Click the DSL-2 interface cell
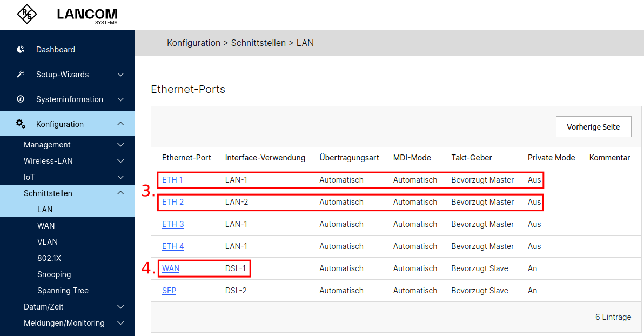Image resolution: width=644 pixels, height=336 pixels. pyautogui.click(x=236, y=291)
